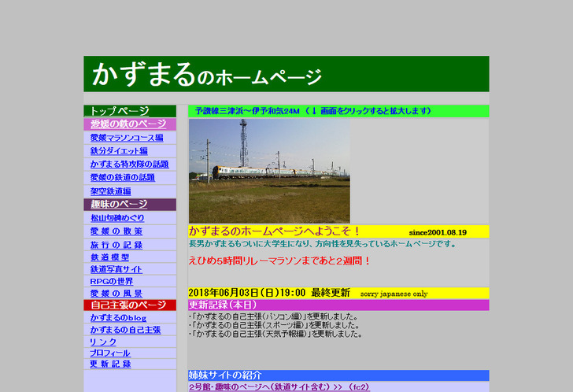Open 愛媛の散策 sidebar link
This screenshot has width=573, height=392.
pos(116,231)
